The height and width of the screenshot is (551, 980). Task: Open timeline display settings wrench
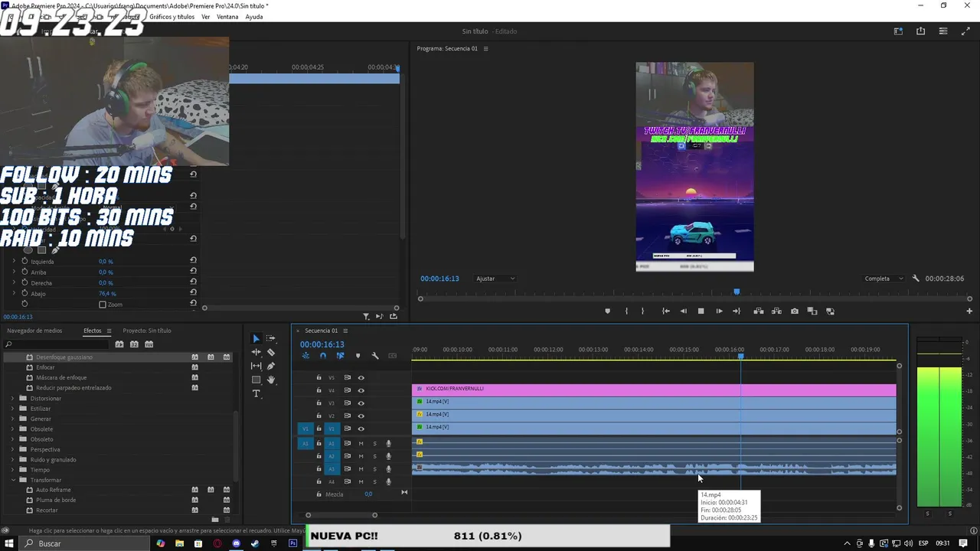point(375,356)
